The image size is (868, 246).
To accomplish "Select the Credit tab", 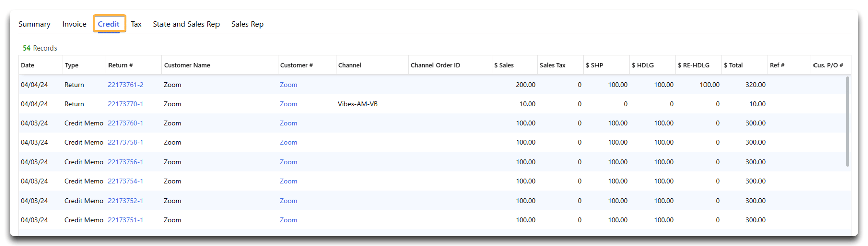I will pyautogui.click(x=108, y=24).
